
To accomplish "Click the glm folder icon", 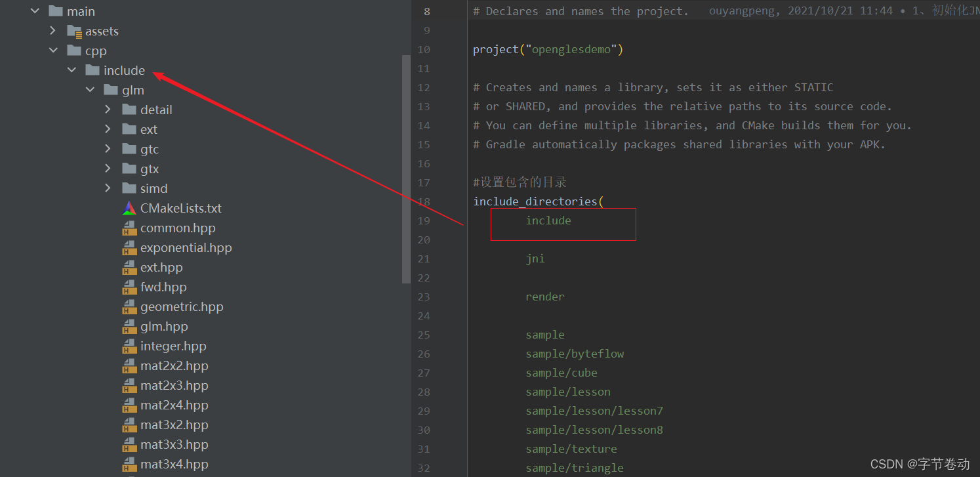I will click(111, 90).
